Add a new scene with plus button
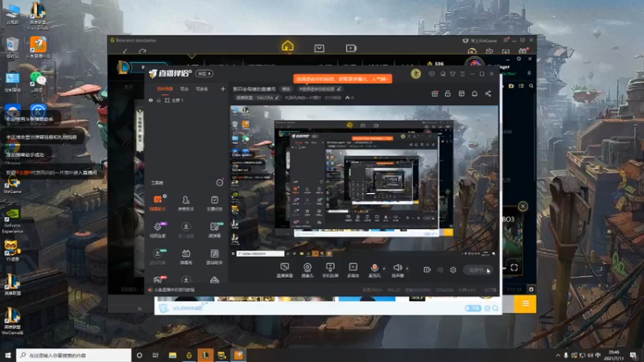644x362 pixels. point(223,88)
